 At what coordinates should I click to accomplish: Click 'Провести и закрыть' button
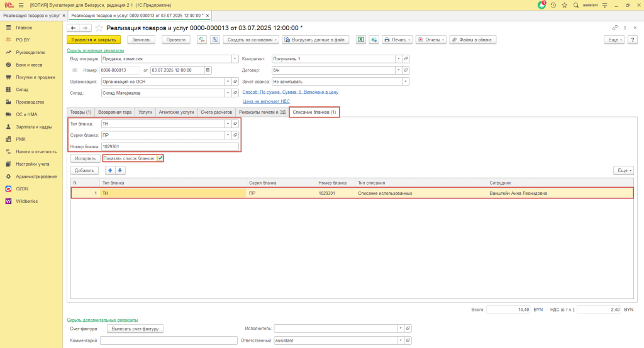(x=94, y=40)
